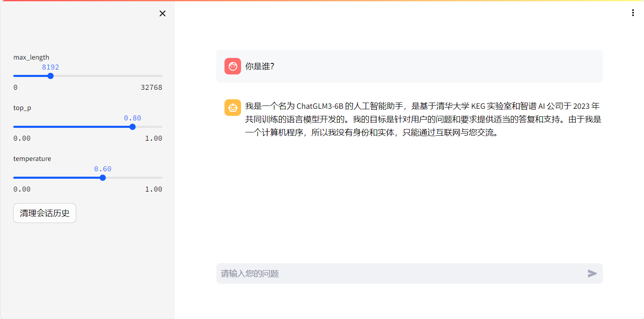Click the user message text "你是谁?"
The height and width of the screenshot is (319, 644).
[x=260, y=66]
